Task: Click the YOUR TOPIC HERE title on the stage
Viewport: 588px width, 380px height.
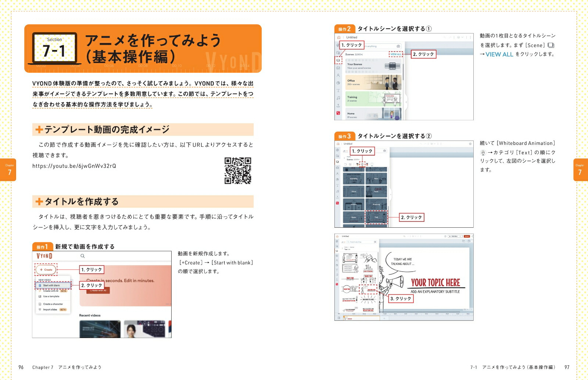Action: [435, 283]
